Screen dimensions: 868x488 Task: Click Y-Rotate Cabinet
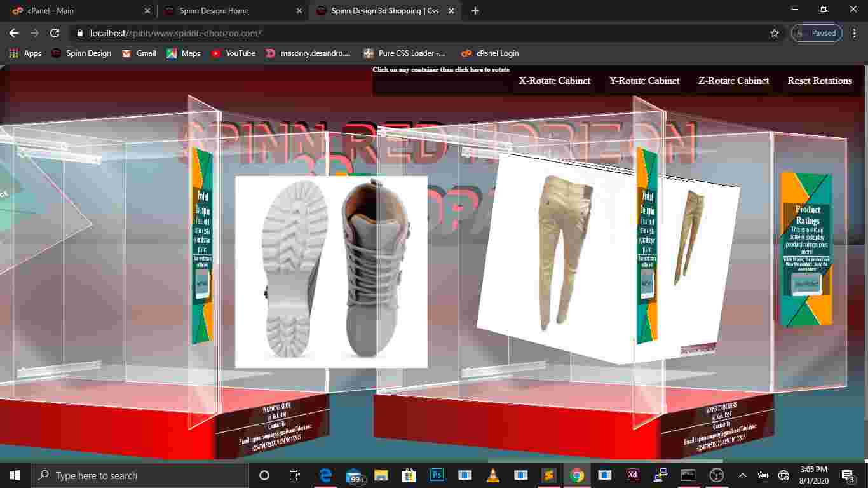pyautogui.click(x=644, y=81)
